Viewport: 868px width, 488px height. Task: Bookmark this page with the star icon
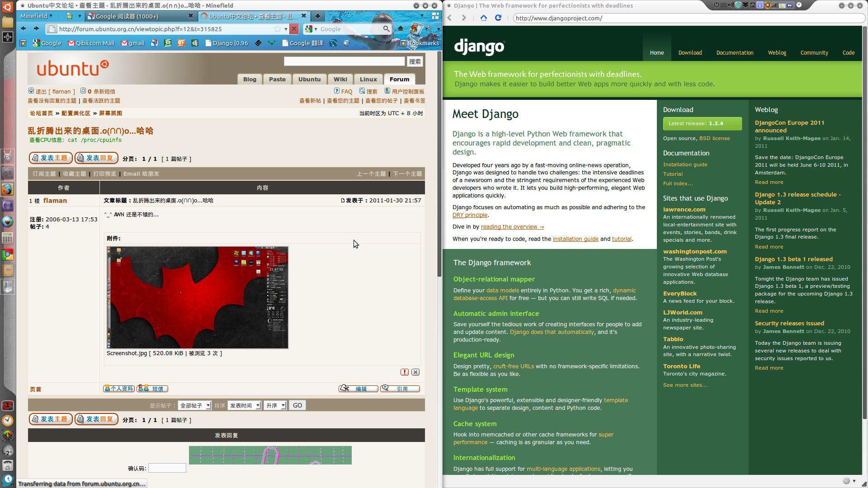coord(277,29)
